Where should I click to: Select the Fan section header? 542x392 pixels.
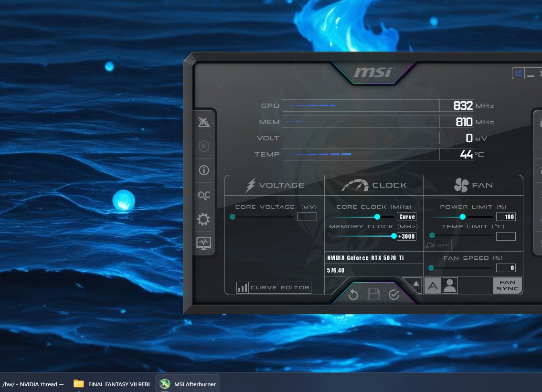coord(473,185)
